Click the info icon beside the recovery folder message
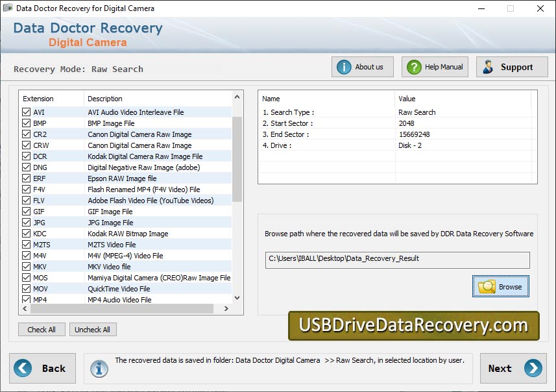The image size is (556, 392). pos(99,367)
